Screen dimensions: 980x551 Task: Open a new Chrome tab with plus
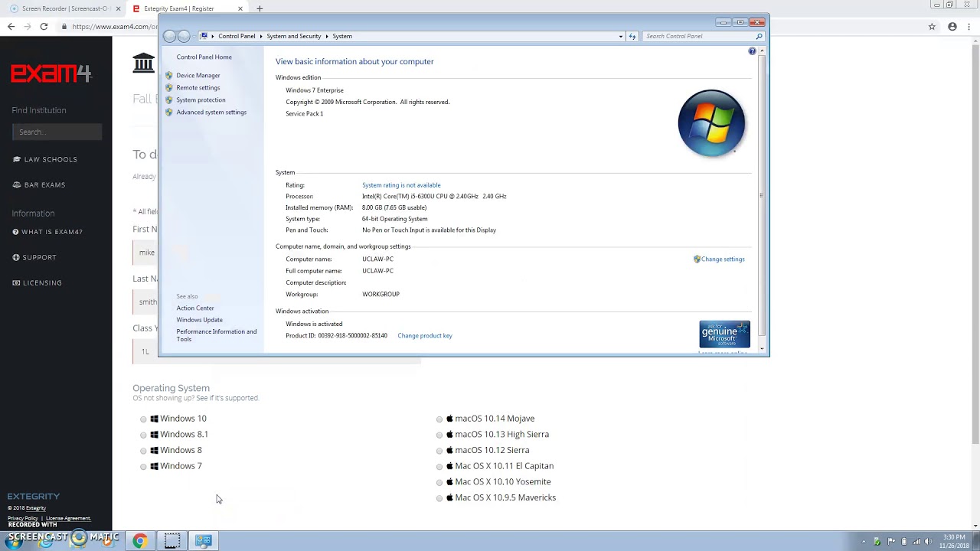click(260, 8)
